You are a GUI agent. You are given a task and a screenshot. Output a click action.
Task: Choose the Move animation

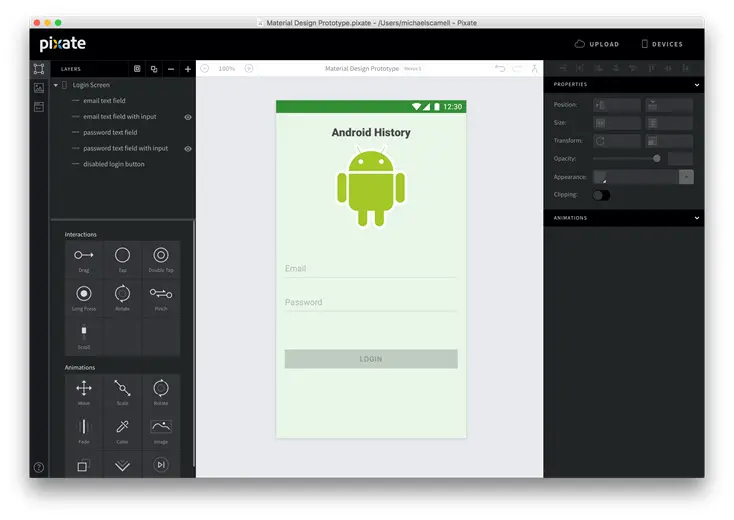(x=84, y=393)
